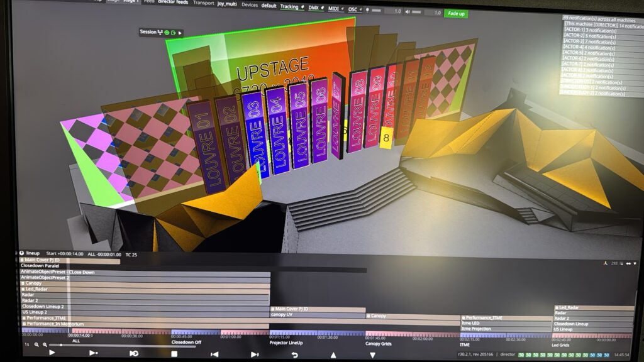Click the volume speaker icon
644x362 pixels.
click(408, 11)
